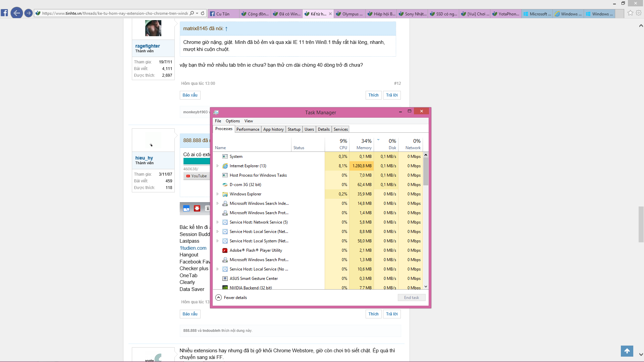This screenshot has width=644, height=362.
Task: Click the Task Manager title bar icon
Action: coord(216,112)
